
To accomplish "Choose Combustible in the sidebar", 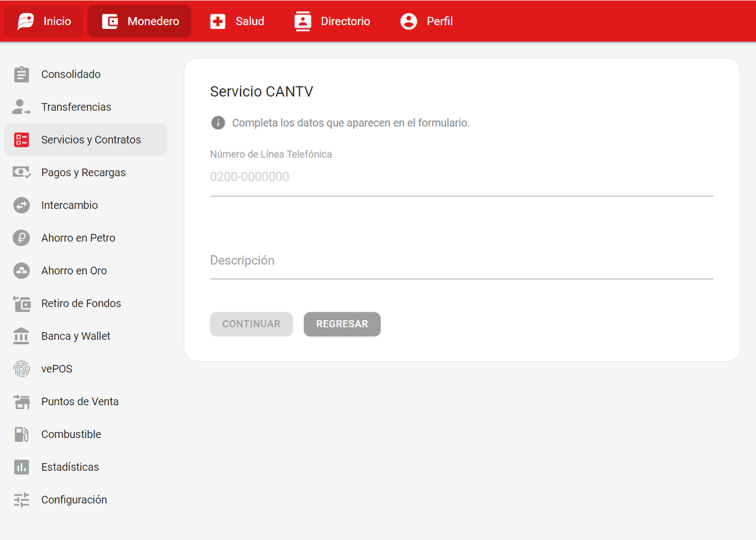I will point(86,435).
